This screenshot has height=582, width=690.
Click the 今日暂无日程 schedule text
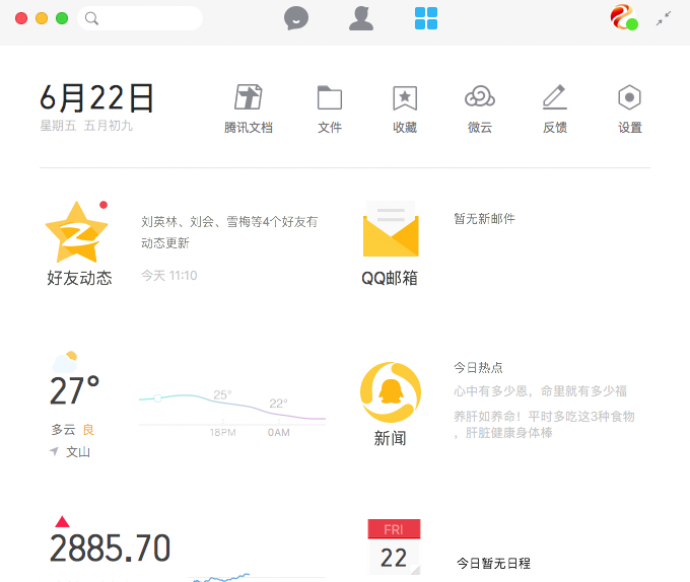493,563
